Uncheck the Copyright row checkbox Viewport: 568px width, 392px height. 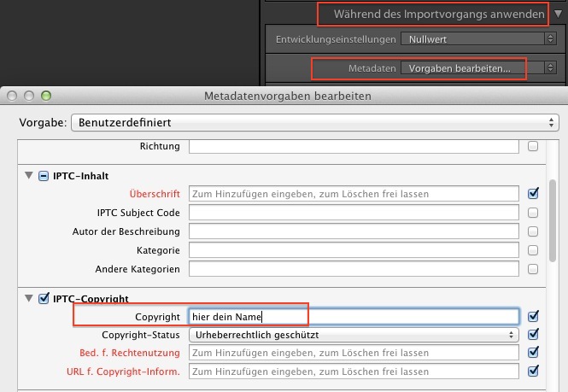[x=533, y=316]
